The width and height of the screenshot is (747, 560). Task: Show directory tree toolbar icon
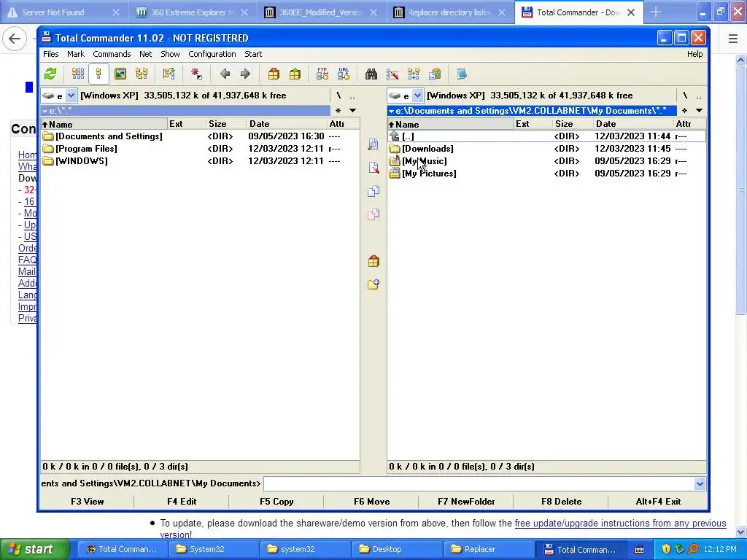tap(142, 74)
